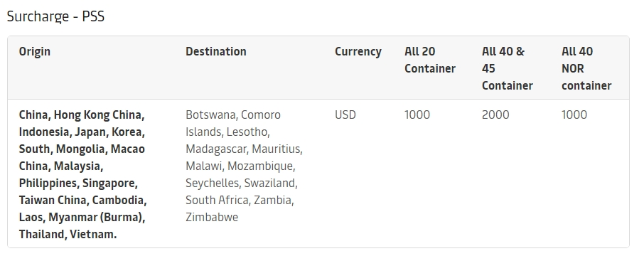
Task: Click the Zimbabwe destination entry
Action: click(212, 217)
